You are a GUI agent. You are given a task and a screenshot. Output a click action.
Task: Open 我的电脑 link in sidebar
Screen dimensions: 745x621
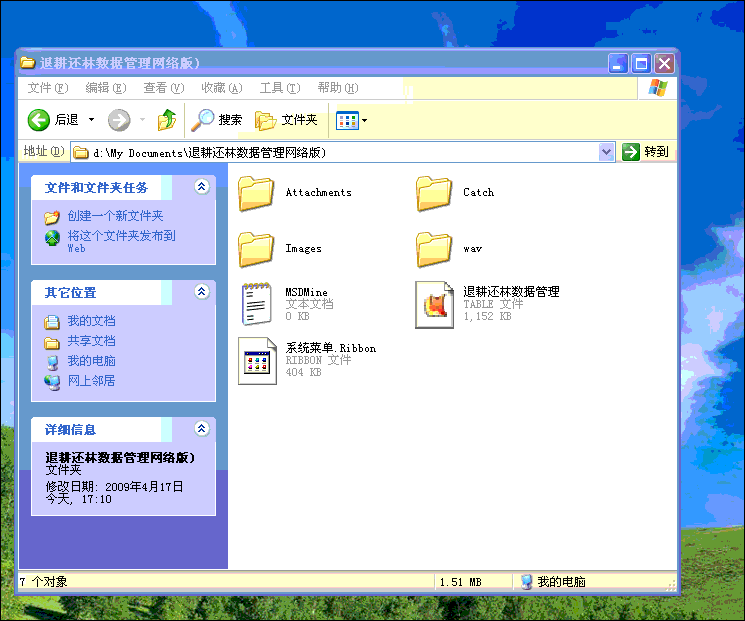(91, 361)
